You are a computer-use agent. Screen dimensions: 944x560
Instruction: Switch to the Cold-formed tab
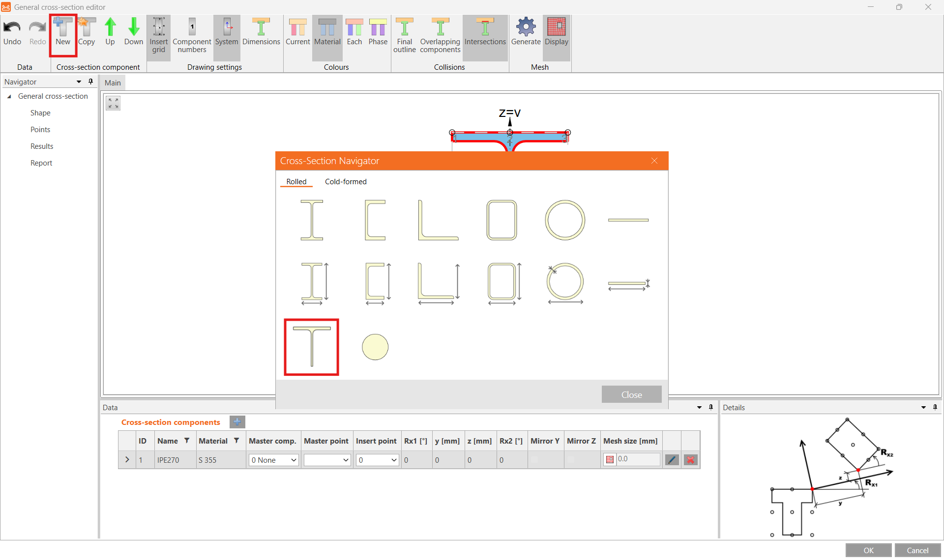[346, 182]
